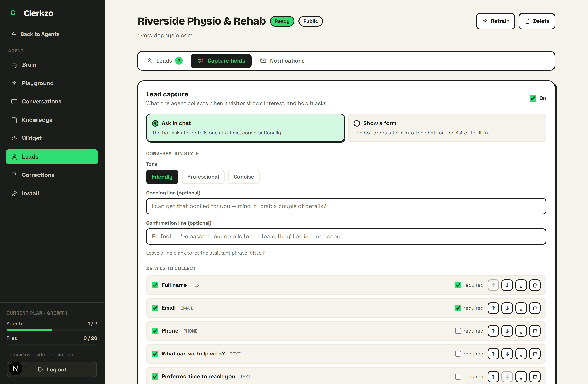Screen dimensions: 588x384
Task: Move 'Preferred time to reach you' up
Action: click(493, 377)
